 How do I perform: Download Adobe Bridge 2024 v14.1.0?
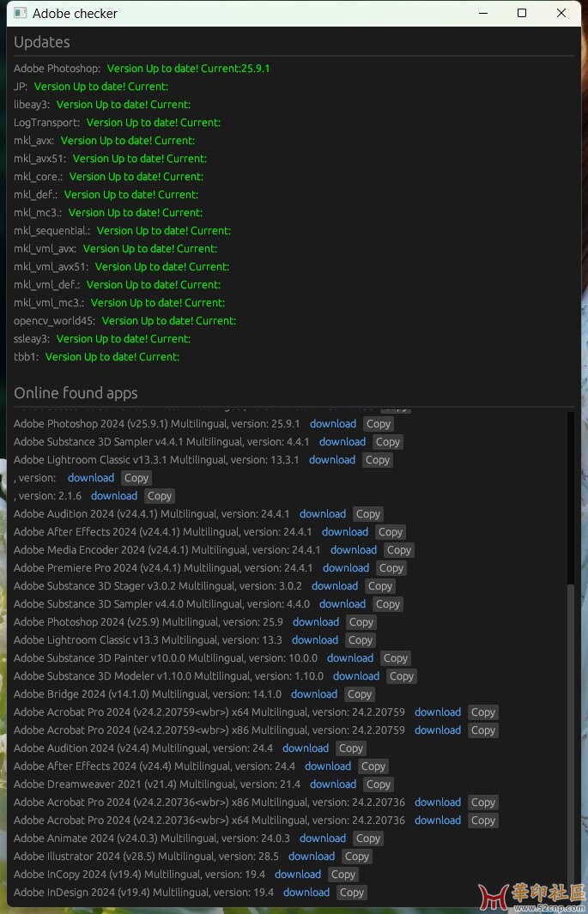[314, 695]
